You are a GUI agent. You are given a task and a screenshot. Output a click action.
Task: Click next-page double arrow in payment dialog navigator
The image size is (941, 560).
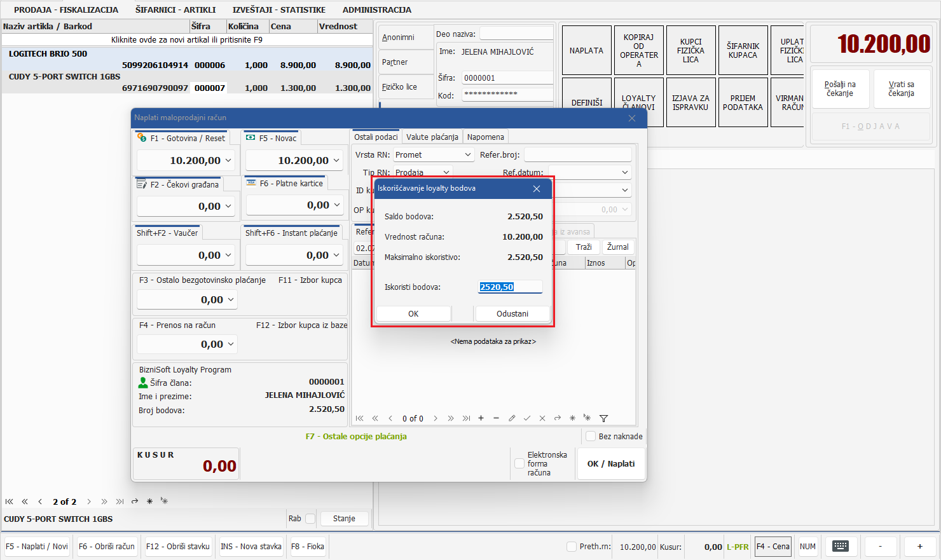click(451, 418)
